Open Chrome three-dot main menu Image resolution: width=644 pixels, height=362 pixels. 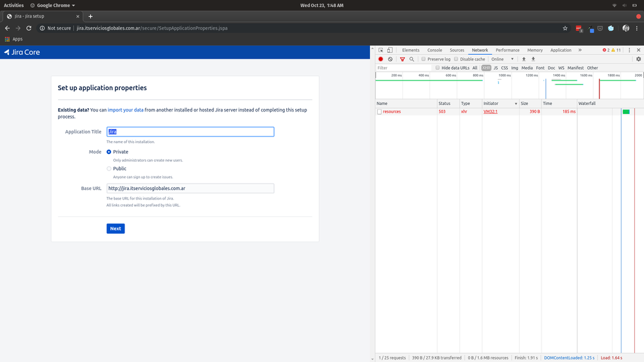click(x=637, y=28)
